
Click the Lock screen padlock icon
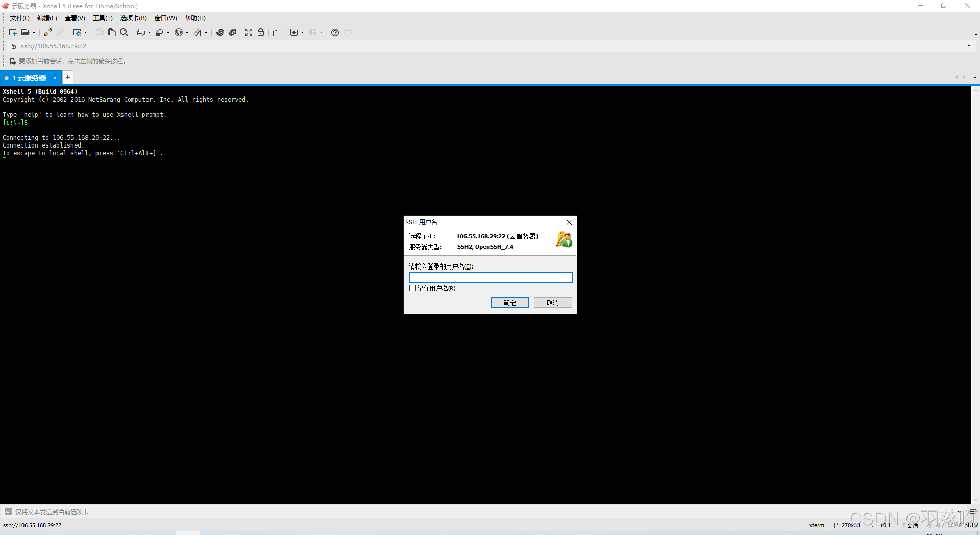(x=261, y=32)
